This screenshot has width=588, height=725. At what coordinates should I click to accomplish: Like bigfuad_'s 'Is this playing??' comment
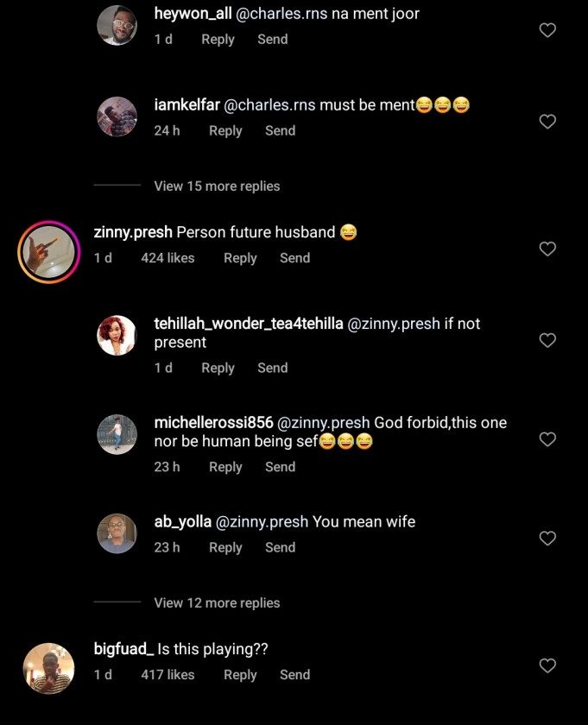point(547,665)
